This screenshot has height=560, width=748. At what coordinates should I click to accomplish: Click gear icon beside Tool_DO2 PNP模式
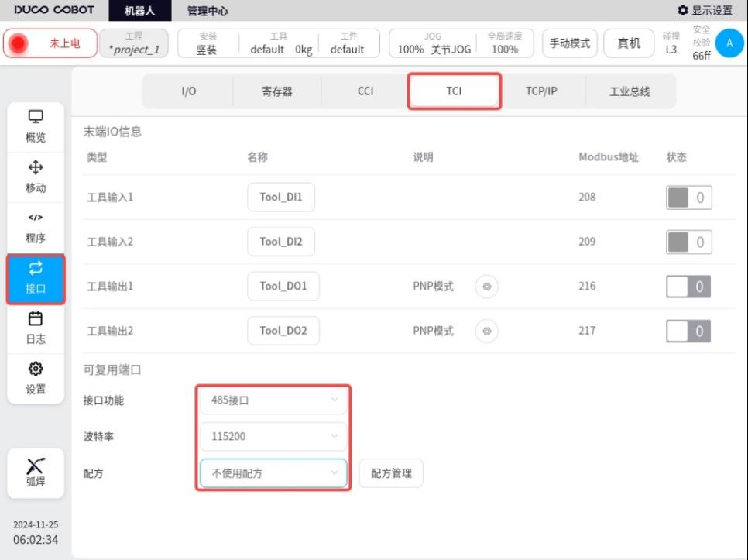pyautogui.click(x=486, y=332)
